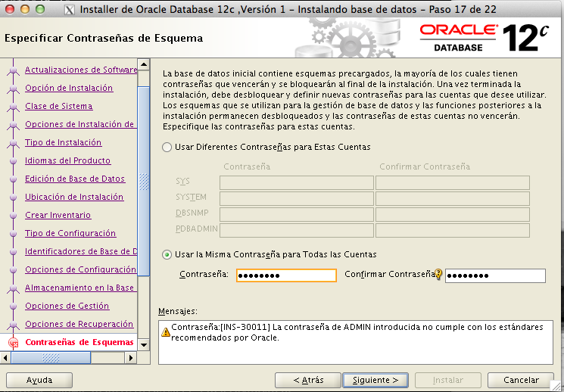This screenshot has width=564, height=392.
Task: Go to the Opciones de Recuperación step
Action: (79, 324)
